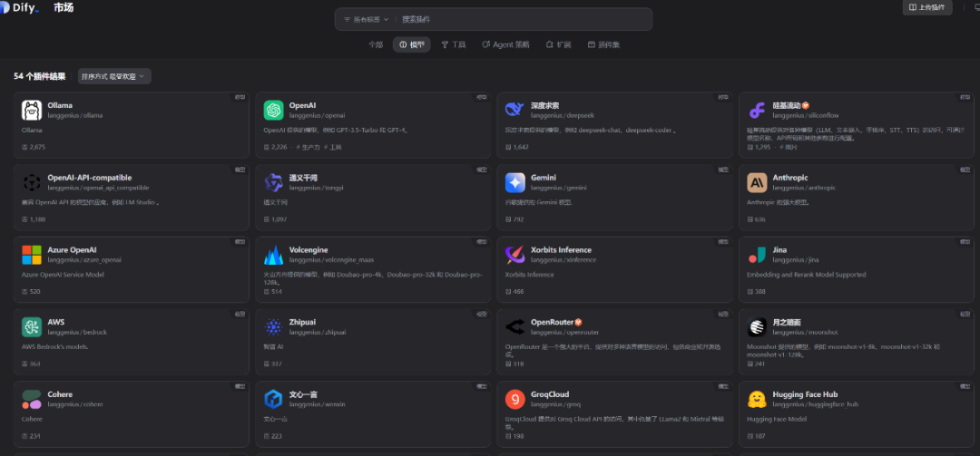This screenshot has width=980, height=456.
Task: Click the Zhipuai card title
Action: [x=302, y=322]
